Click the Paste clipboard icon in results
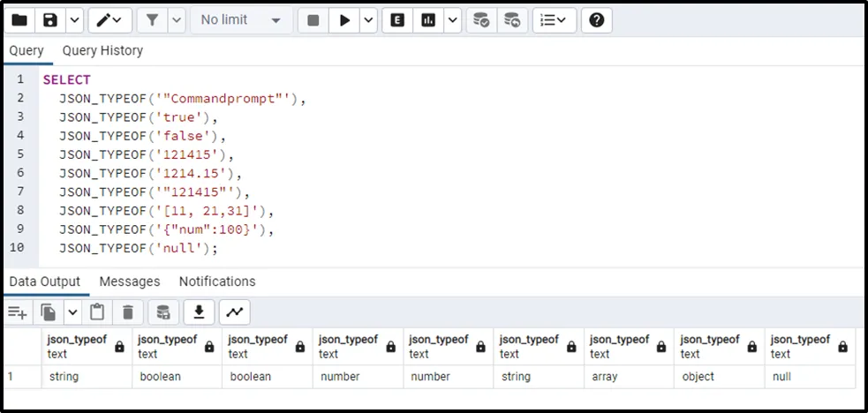Image resolution: width=868 pixels, height=413 pixels. 97,312
